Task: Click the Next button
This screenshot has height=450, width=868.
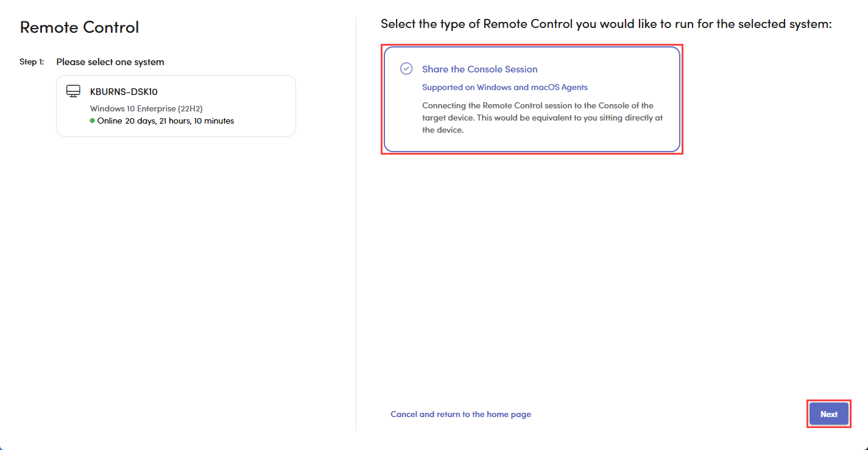Action: 828,414
